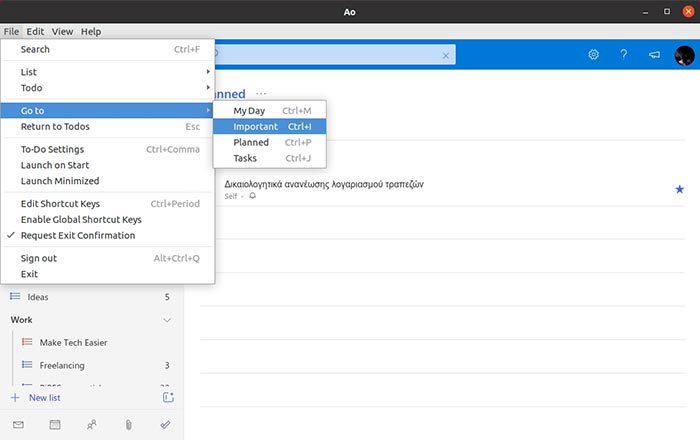Maximize the Ao window
Image resolution: width=700 pixels, height=440 pixels.
pyautogui.click(x=667, y=12)
